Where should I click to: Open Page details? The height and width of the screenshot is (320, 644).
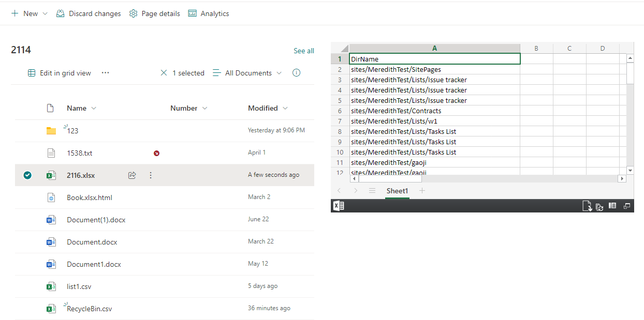155,14
